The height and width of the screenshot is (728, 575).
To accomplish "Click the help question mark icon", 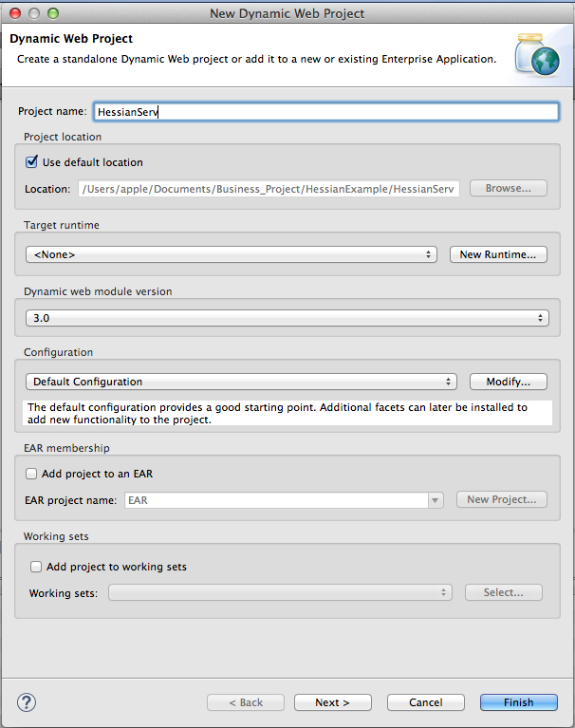I will [27, 702].
